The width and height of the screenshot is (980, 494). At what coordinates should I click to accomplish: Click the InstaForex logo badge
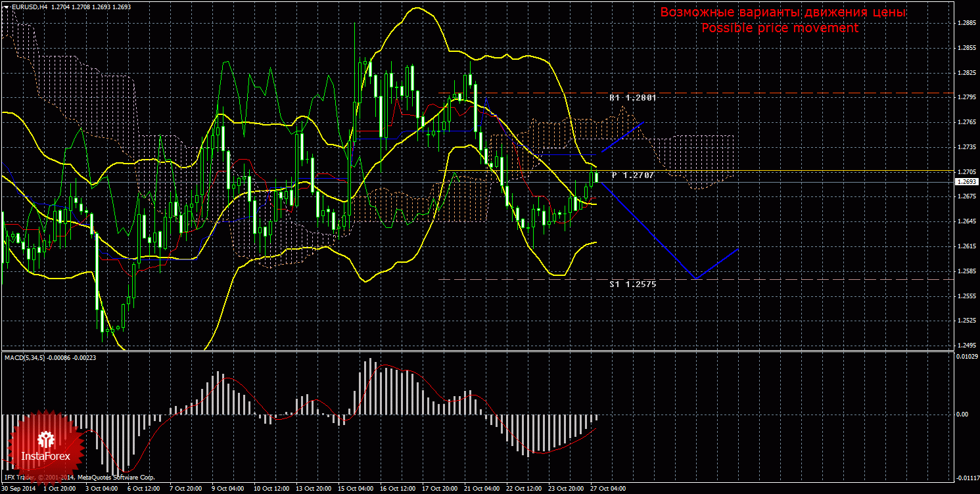coord(45,447)
